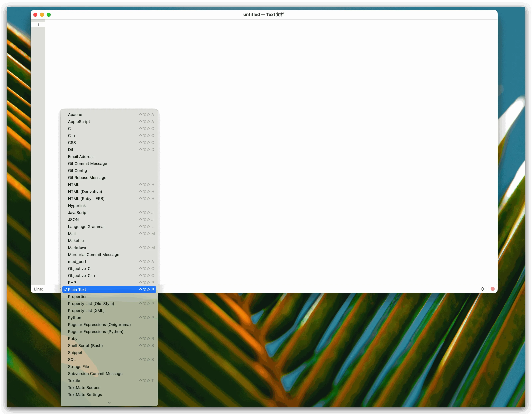This screenshot has width=532, height=414.
Task: Select Apache at top of menu
Action: coord(75,114)
